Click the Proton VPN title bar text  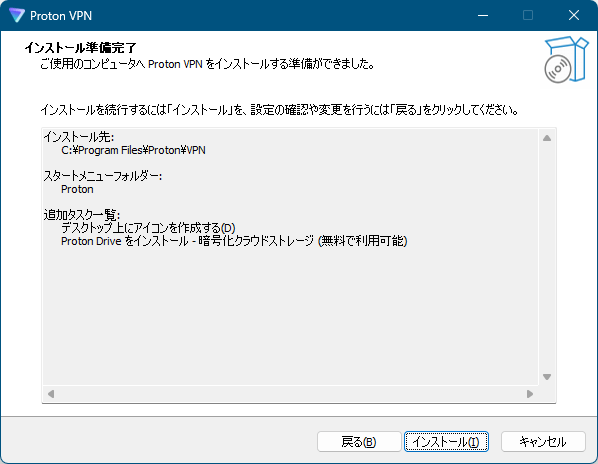pos(61,16)
